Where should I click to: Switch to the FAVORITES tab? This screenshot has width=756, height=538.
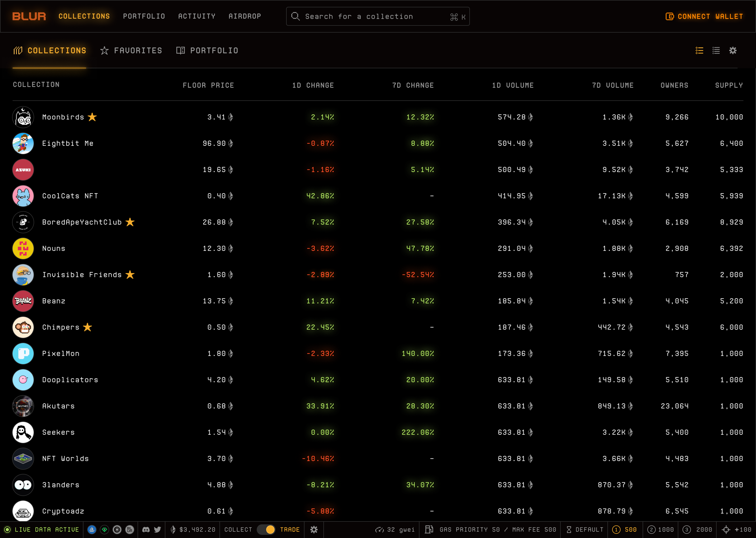131,50
